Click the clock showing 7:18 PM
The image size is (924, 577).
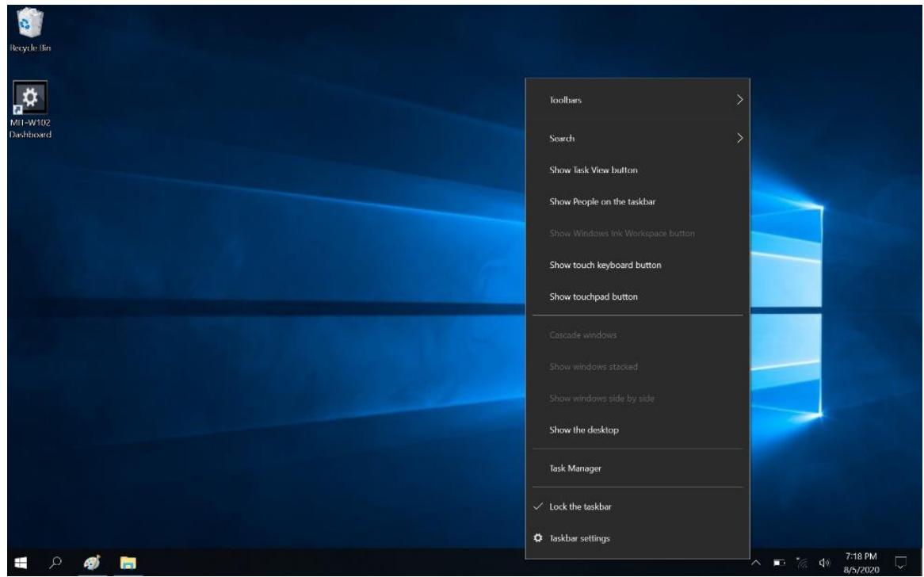tap(863, 562)
